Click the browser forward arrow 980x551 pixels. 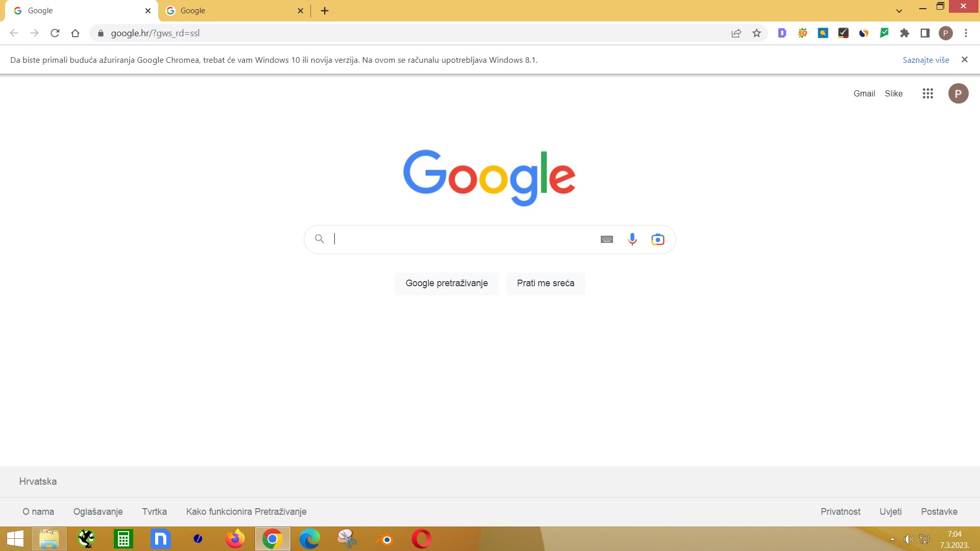click(x=34, y=33)
